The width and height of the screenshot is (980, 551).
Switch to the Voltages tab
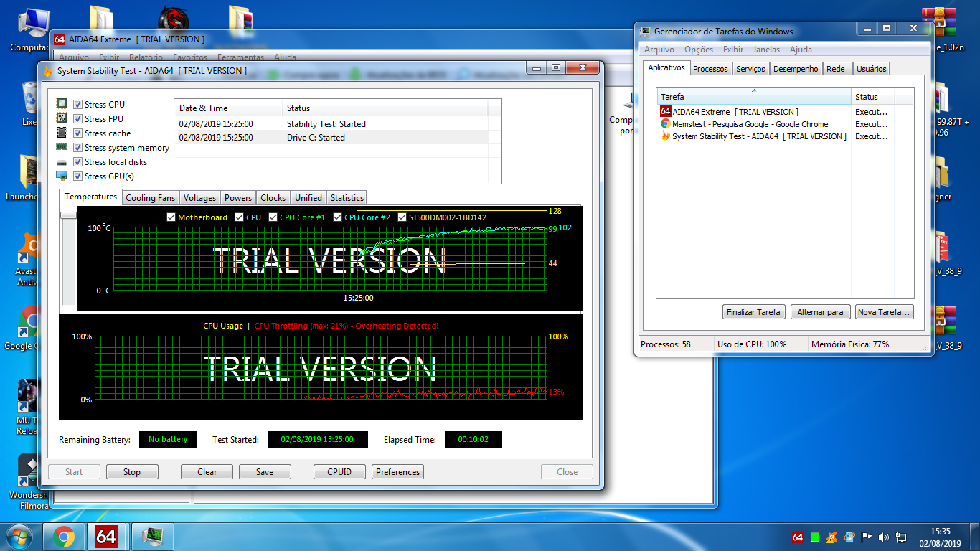199,198
